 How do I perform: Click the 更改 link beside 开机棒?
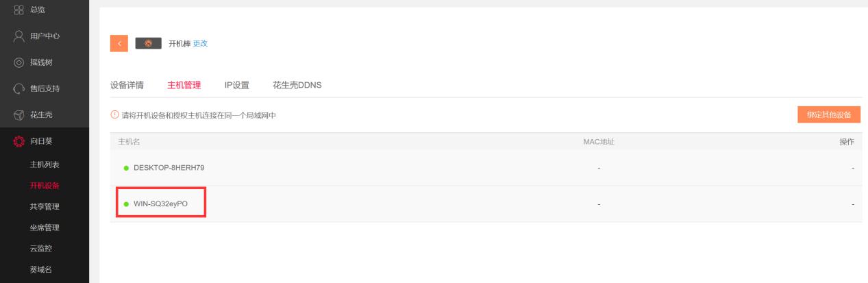[x=200, y=43]
